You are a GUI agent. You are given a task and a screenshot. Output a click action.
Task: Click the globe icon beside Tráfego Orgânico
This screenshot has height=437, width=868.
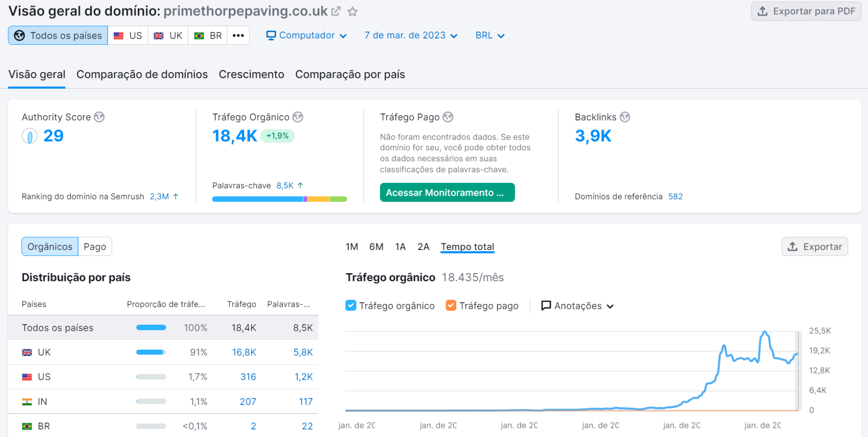(x=298, y=117)
